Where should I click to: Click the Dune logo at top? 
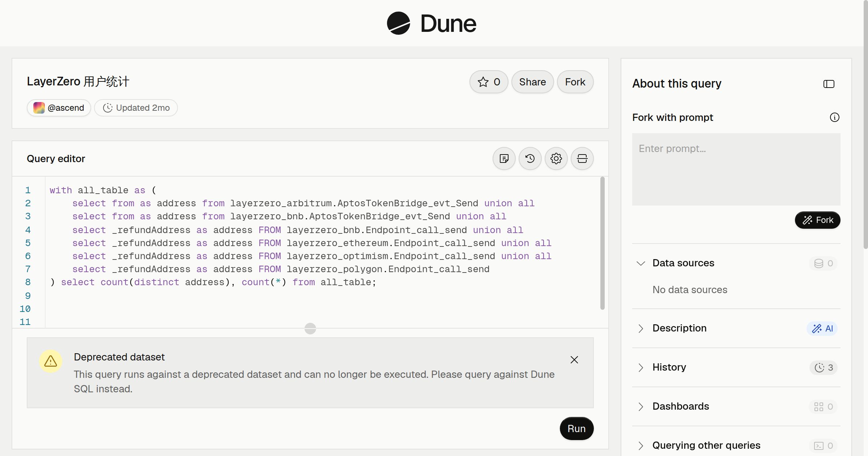tap(431, 23)
